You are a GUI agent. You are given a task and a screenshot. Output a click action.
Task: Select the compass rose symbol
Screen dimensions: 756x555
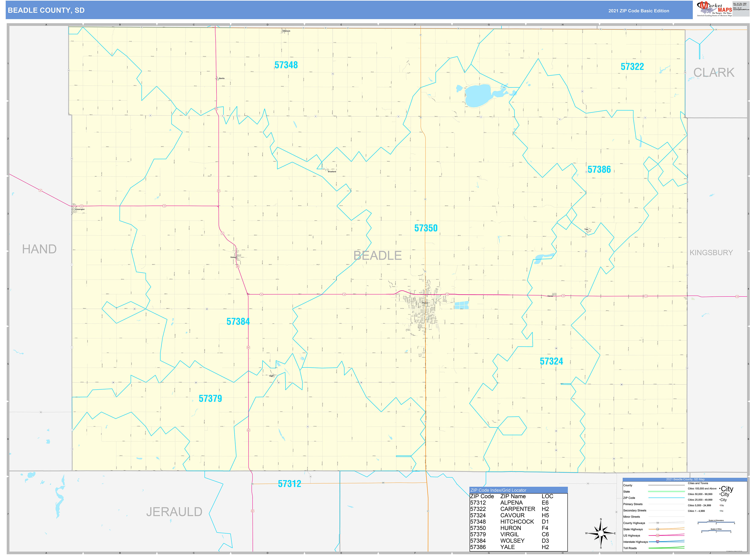pos(601,533)
